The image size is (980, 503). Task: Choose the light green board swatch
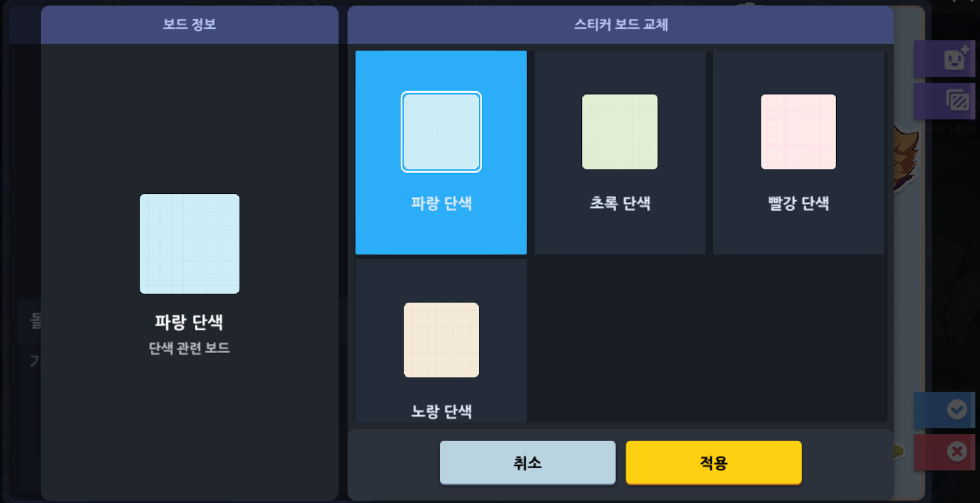pos(619,132)
